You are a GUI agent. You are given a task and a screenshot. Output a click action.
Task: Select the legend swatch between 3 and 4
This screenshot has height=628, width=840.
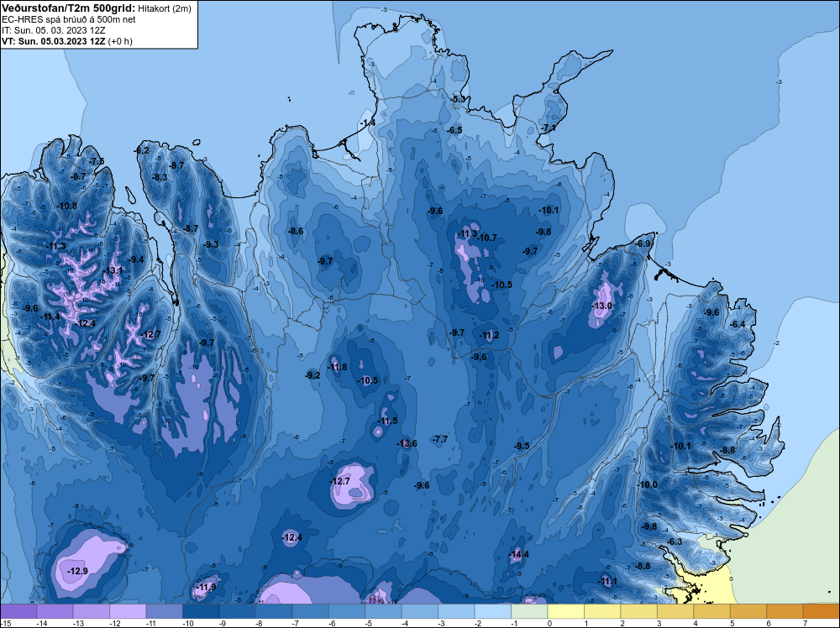[x=675, y=611]
